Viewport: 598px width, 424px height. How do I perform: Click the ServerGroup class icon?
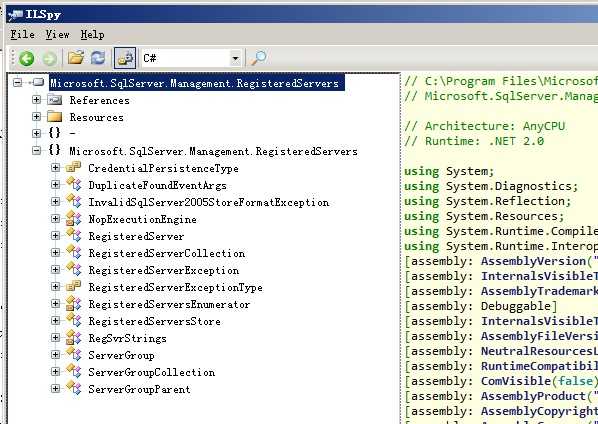coord(73,354)
